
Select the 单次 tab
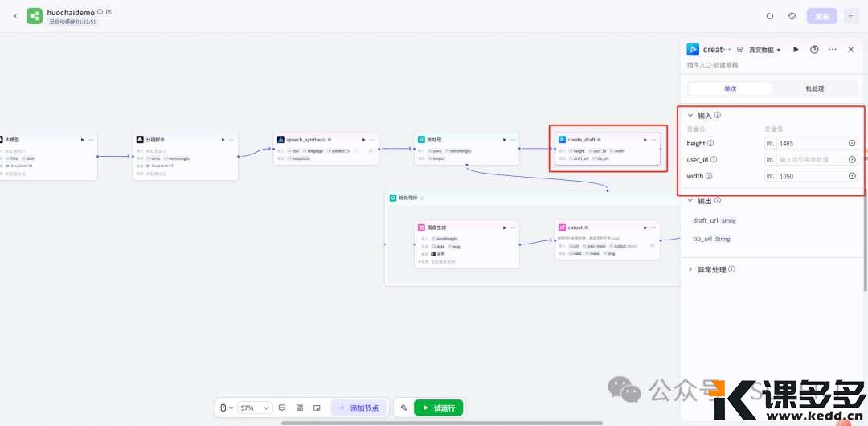730,88
